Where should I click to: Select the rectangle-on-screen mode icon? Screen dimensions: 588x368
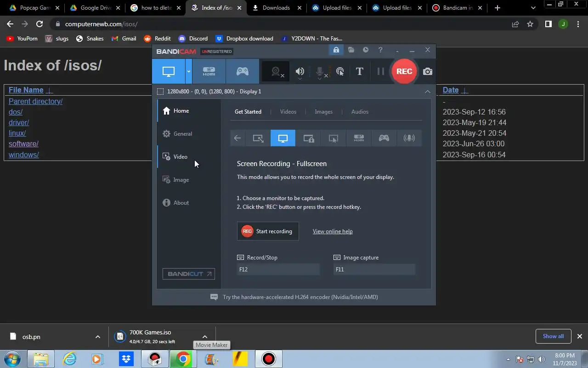tap(258, 138)
